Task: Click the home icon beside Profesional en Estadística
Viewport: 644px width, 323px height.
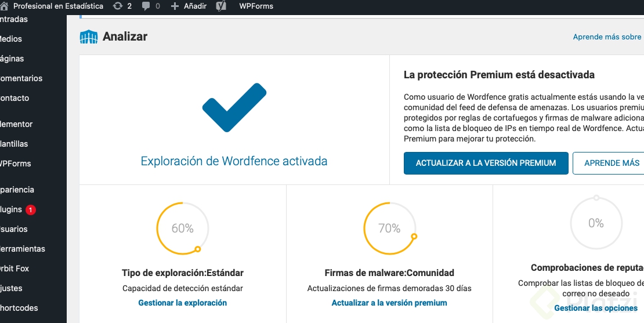Action: tap(4, 6)
